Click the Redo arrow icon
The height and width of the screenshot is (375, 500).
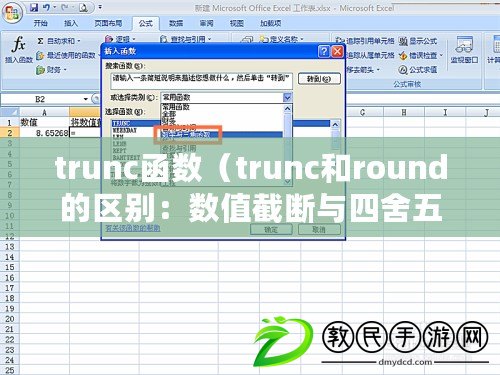[x=64, y=7]
